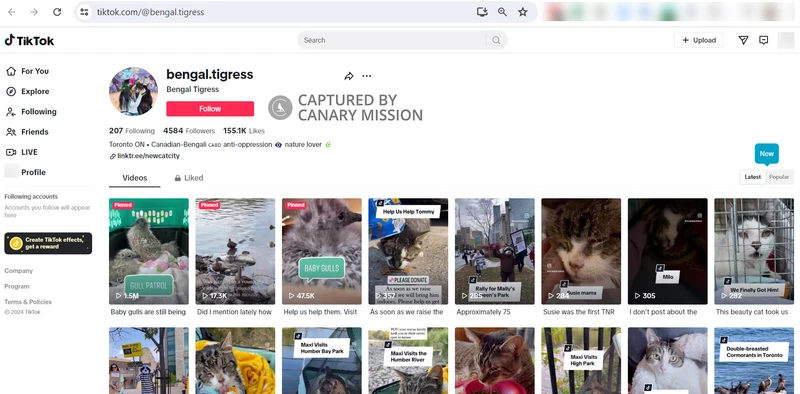Open the linktr.ee/newcatcity link
The height and width of the screenshot is (394, 800).
point(148,156)
